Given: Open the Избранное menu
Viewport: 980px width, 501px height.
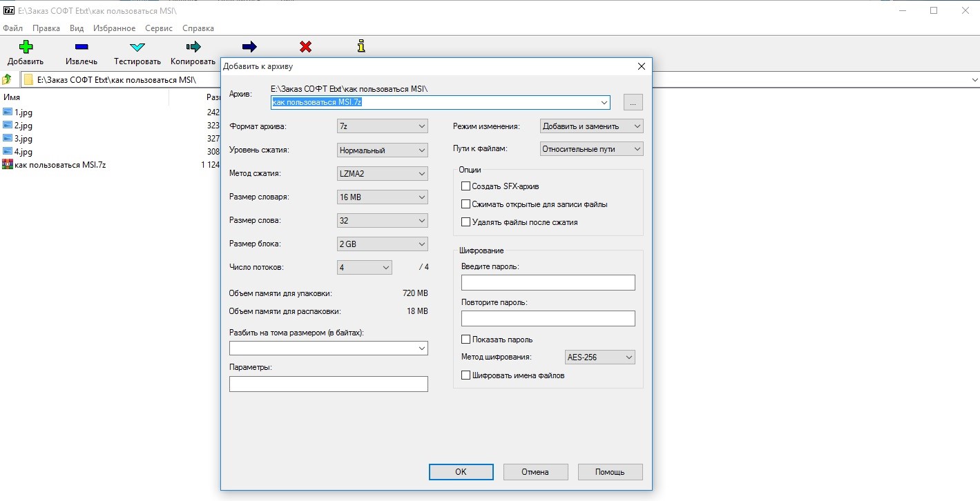Looking at the screenshot, I should [x=114, y=28].
